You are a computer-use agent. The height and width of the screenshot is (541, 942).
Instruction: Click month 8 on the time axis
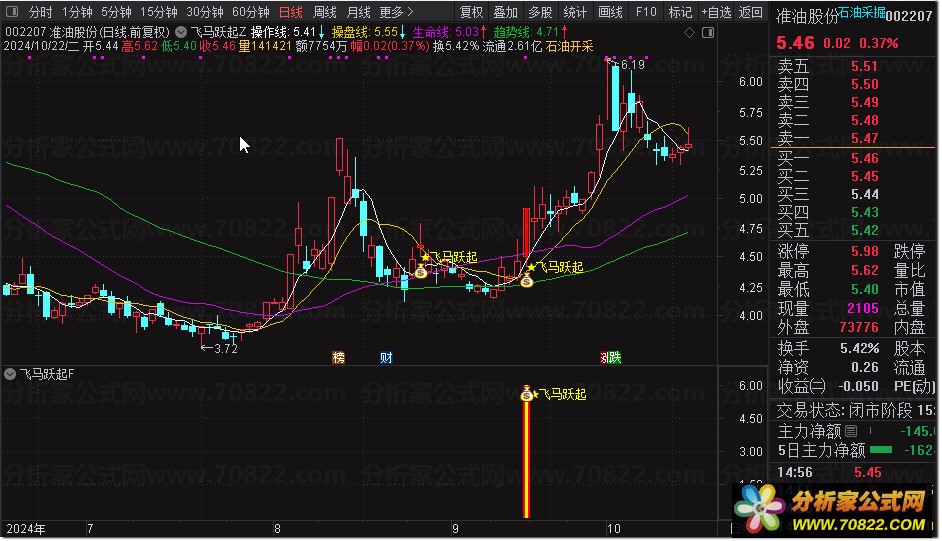[x=277, y=529]
